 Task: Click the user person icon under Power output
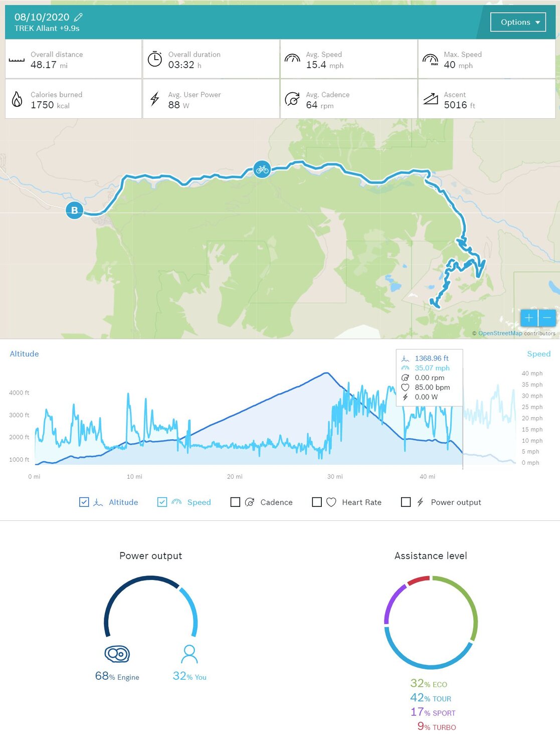(x=190, y=654)
